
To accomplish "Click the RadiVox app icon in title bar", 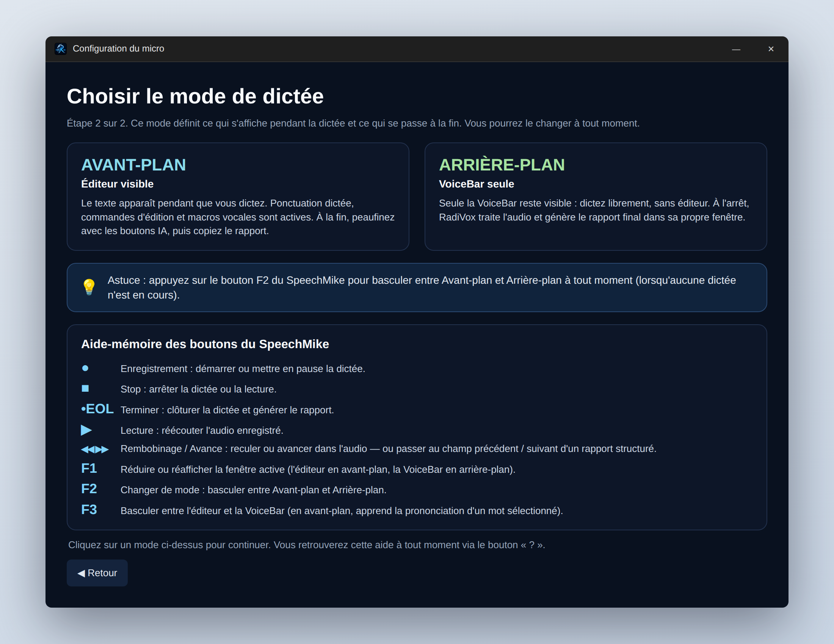I will tap(60, 49).
